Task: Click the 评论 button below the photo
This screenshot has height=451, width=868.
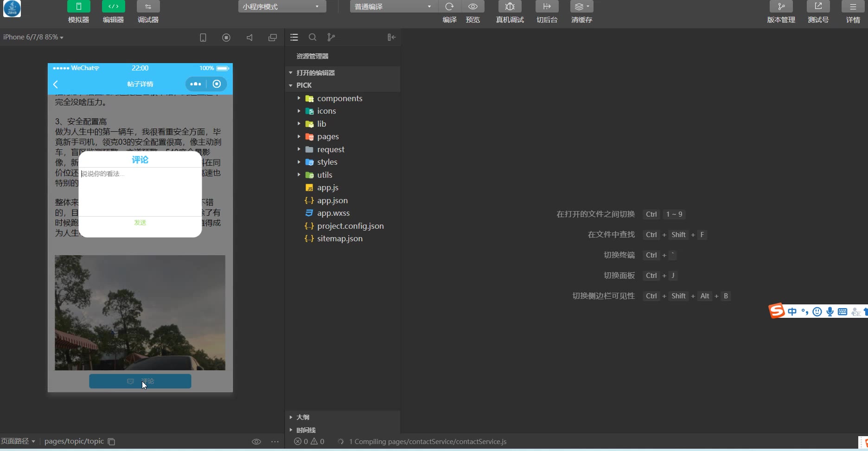Action: (x=140, y=381)
